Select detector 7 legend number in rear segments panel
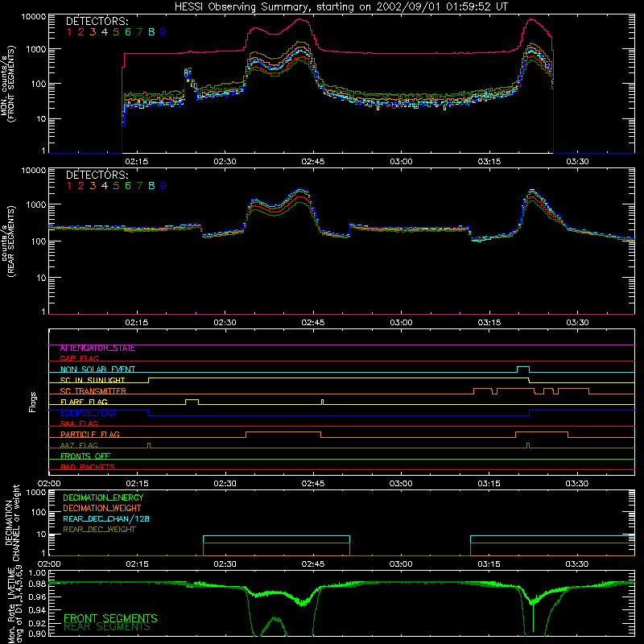Viewport: 644px width, 644px height. [139, 186]
